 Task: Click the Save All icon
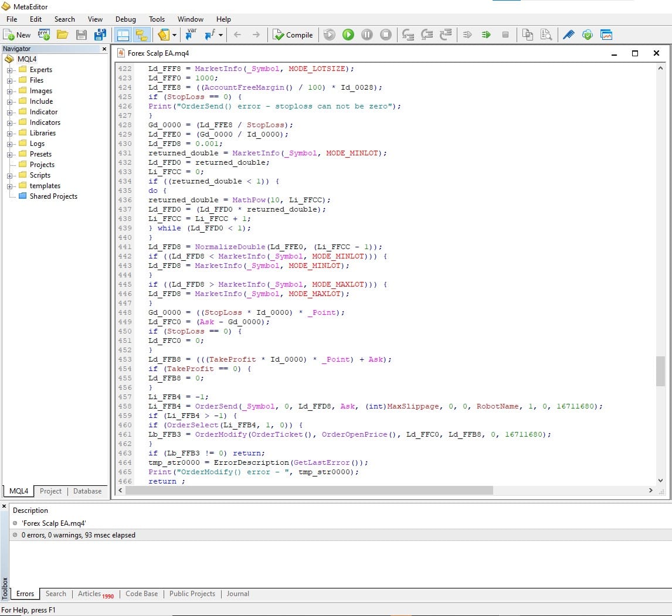100,35
